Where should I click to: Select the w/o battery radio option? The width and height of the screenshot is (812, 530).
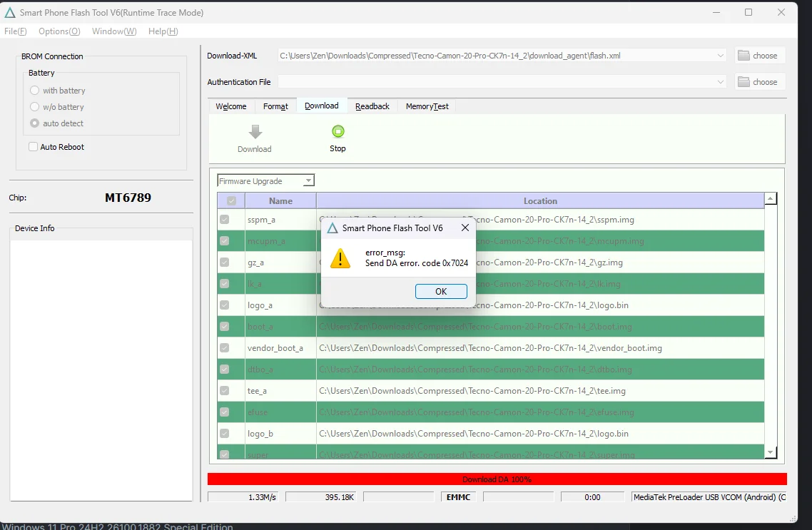tap(35, 106)
